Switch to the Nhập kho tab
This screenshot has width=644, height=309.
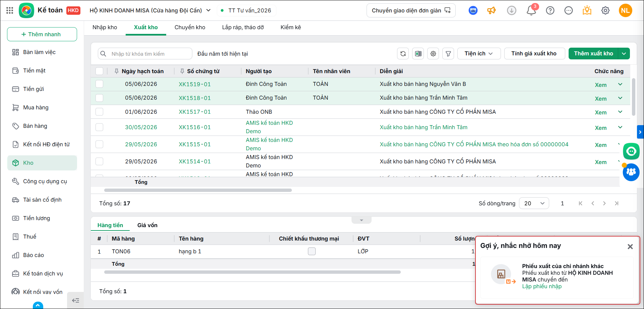pyautogui.click(x=105, y=28)
